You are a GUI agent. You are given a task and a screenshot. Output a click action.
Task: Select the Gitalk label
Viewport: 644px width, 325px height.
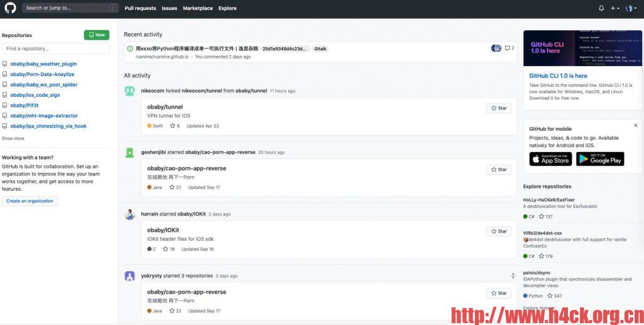(x=320, y=49)
